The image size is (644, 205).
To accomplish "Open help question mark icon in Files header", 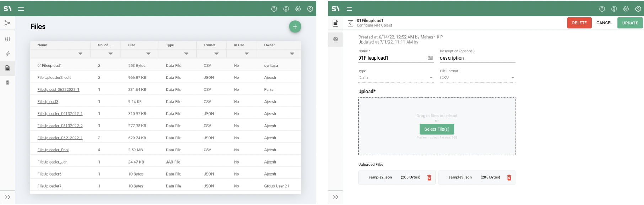I will point(274,9).
